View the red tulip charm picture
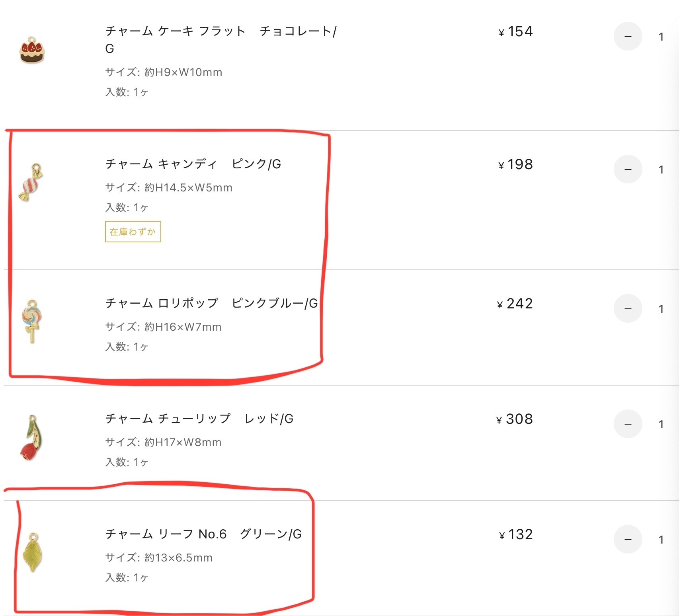Viewport: 679px width, 616px height. point(31,438)
